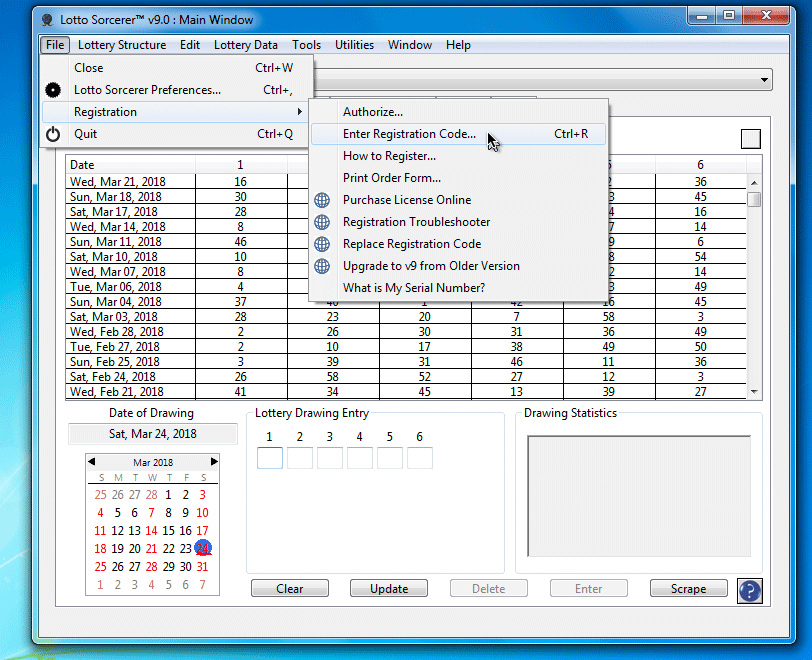812x660 pixels.
Task: Open the Tools menu
Action: [307, 45]
